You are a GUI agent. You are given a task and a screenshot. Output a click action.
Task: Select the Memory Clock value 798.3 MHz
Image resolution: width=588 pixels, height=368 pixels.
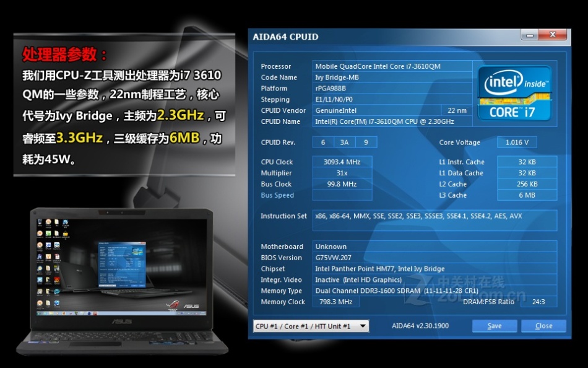(335, 302)
